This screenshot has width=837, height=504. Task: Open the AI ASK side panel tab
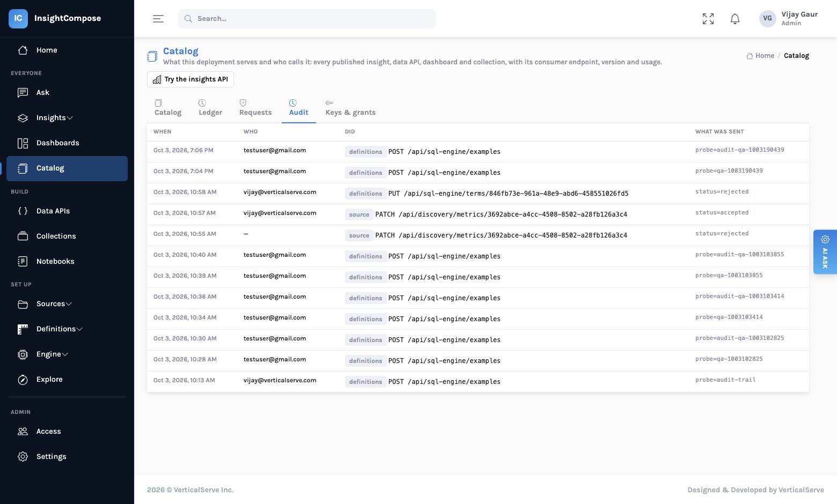[825, 252]
